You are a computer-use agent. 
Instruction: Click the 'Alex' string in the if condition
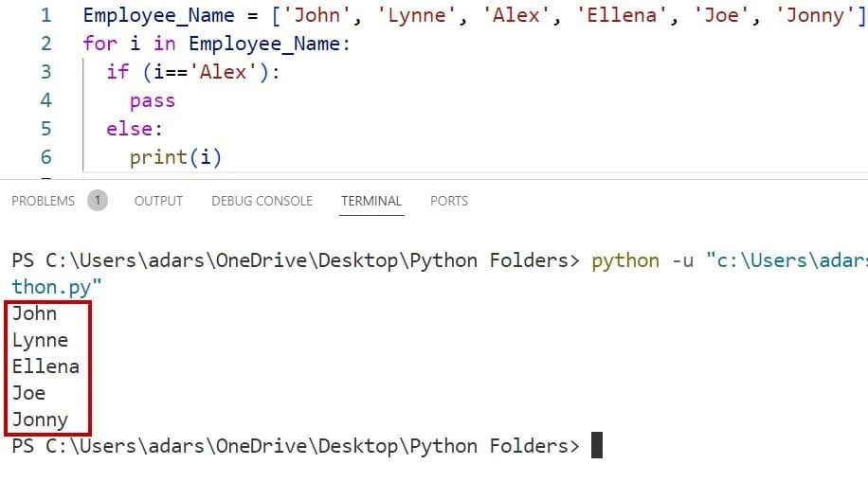(x=223, y=73)
